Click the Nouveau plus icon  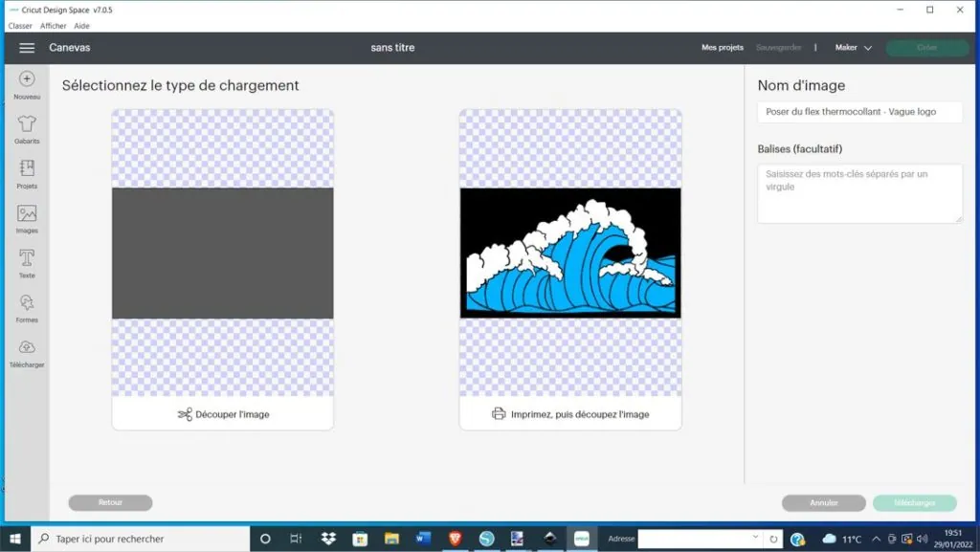tap(27, 78)
